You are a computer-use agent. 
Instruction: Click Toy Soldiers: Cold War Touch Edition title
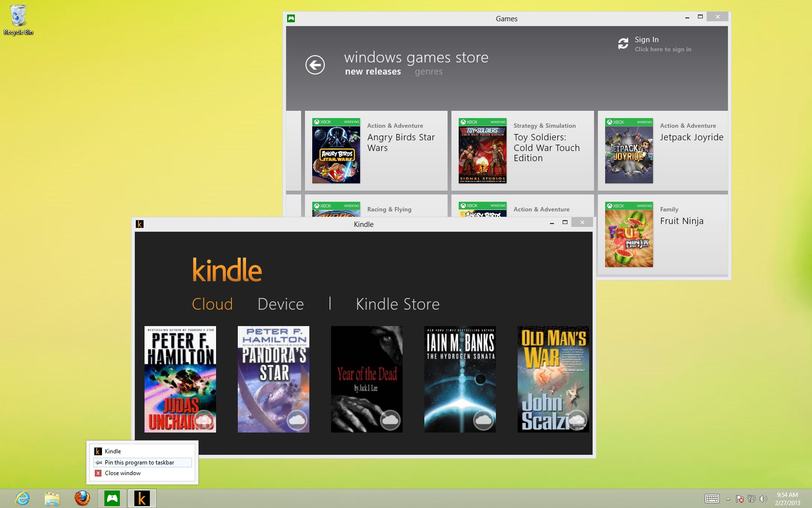[x=547, y=148]
